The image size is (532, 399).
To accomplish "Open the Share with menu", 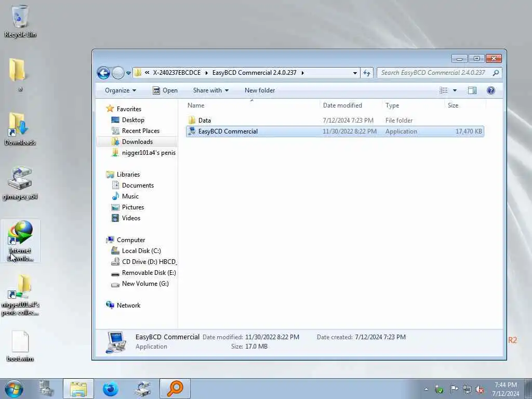I will pyautogui.click(x=211, y=90).
